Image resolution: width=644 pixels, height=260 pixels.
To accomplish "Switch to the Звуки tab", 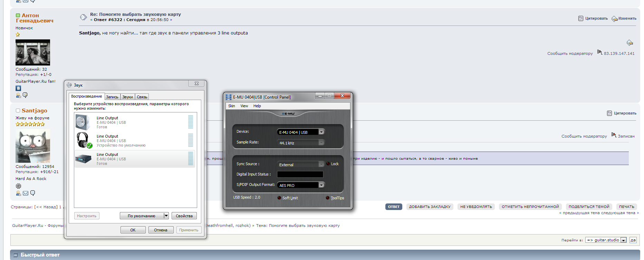I will [127, 97].
